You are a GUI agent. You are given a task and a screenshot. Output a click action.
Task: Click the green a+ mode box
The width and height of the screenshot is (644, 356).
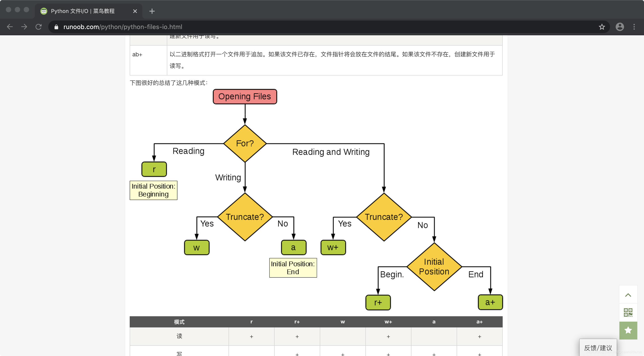click(490, 302)
